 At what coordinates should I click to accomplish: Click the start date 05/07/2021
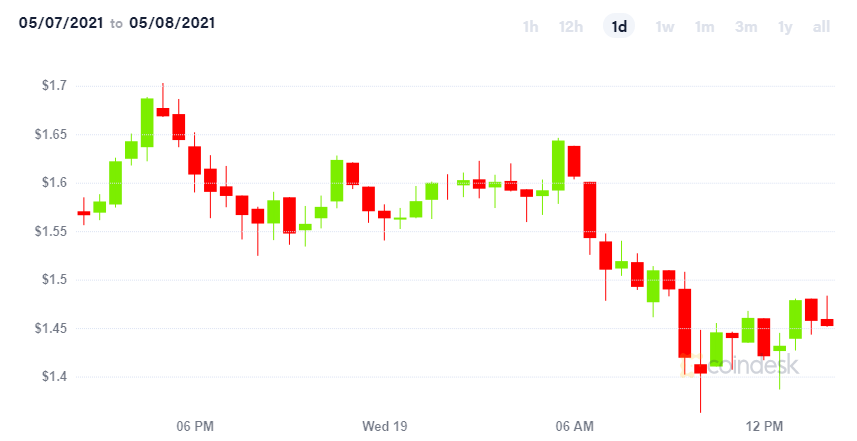click(61, 23)
